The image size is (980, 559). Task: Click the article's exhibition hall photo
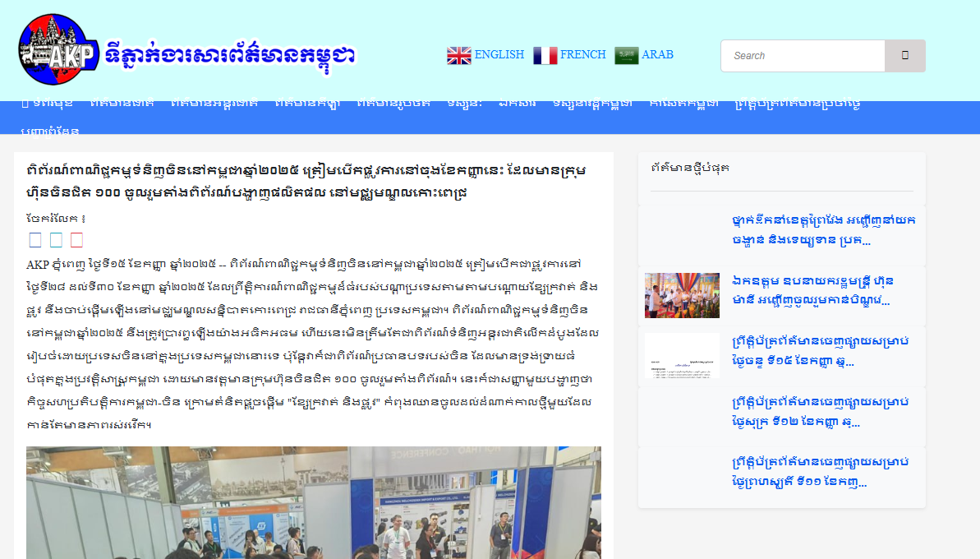[x=313, y=502]
